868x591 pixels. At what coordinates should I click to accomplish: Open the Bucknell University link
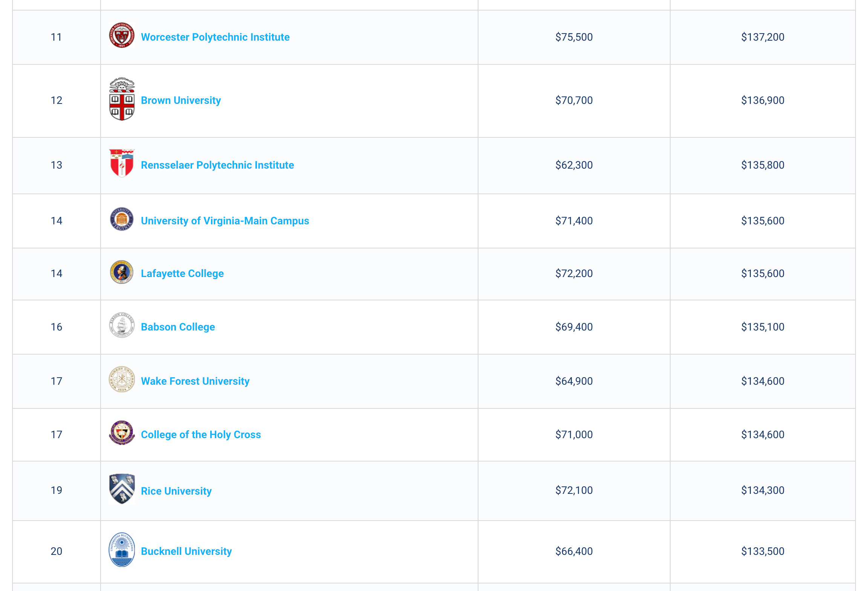[186, 551]
